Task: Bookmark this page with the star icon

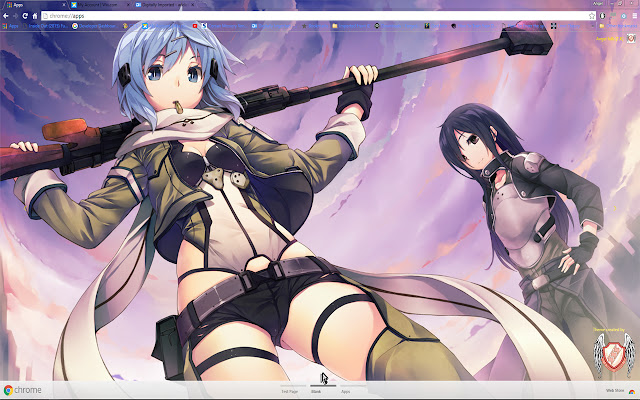Action: point(591,16)
